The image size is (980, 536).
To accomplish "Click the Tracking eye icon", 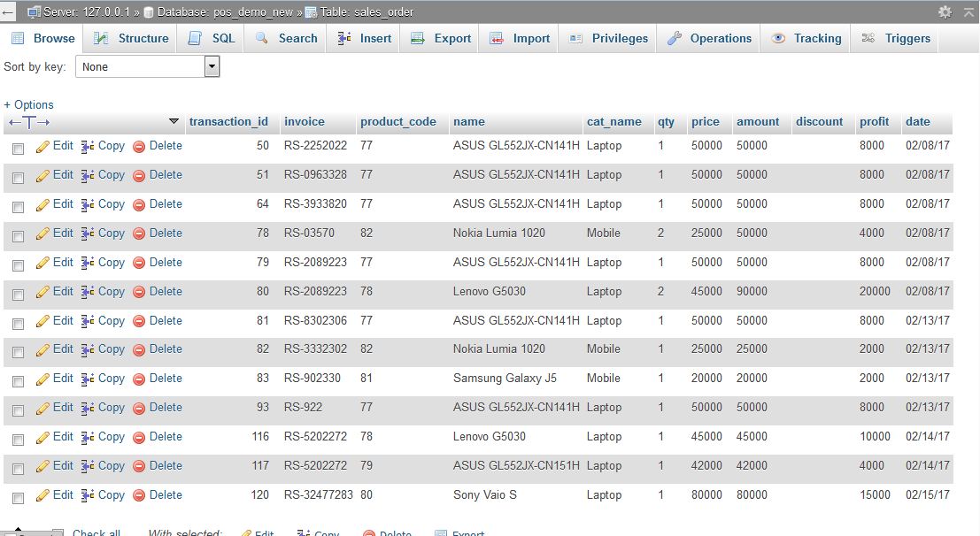I will point(778,39).
